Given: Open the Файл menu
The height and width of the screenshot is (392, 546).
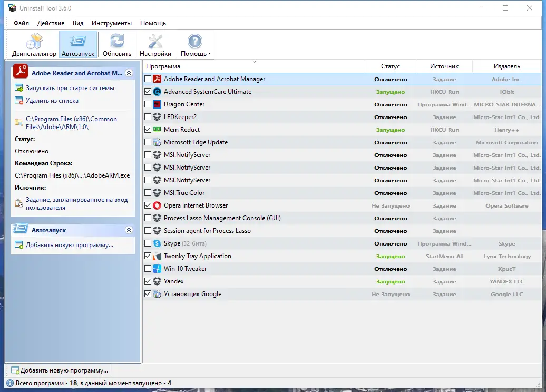Looking at the screenshot, I should (21, 23).
